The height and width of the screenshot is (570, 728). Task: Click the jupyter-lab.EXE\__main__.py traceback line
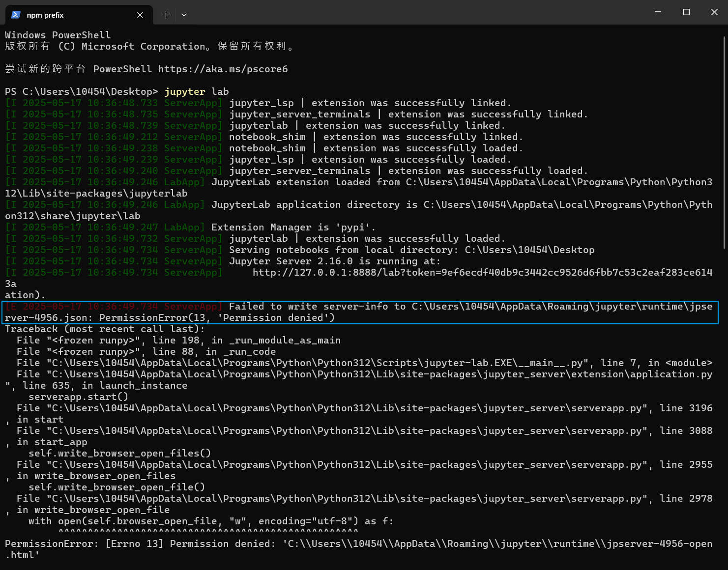tap(364, 363)
